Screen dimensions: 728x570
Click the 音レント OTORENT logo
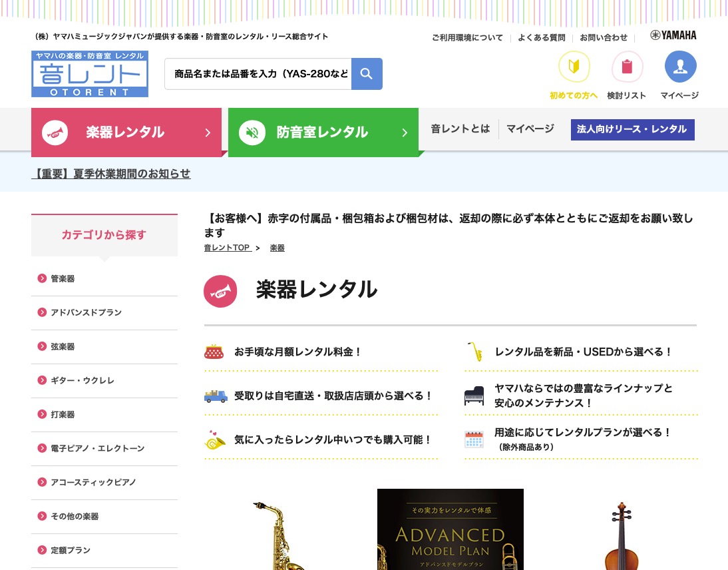coord(90,73)
